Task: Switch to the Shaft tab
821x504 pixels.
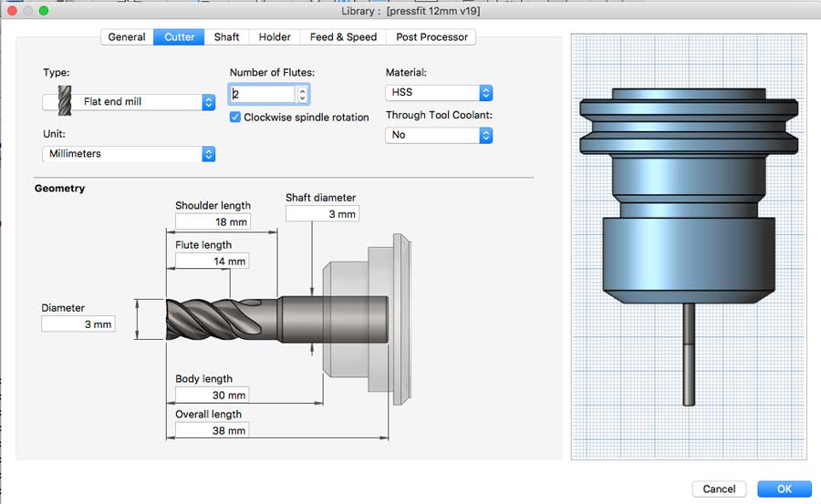Action: pos(227,37)
